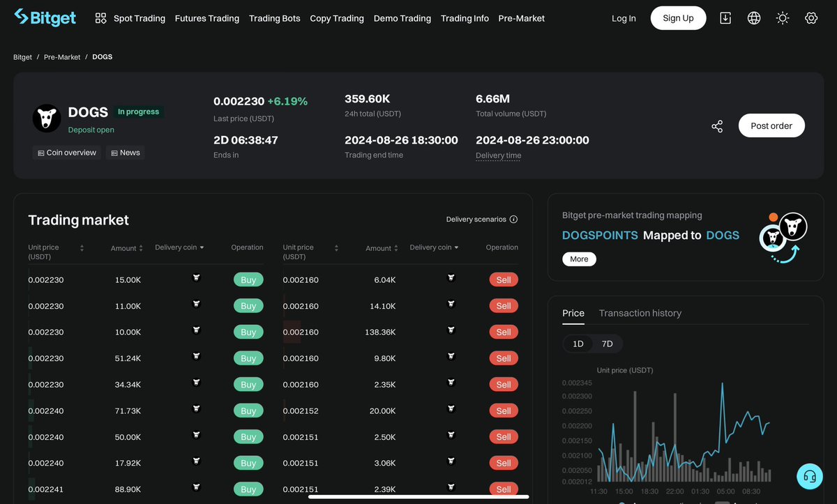Select the 7D chart range
This screenshot has height=504, width=837.
(608, 344)
